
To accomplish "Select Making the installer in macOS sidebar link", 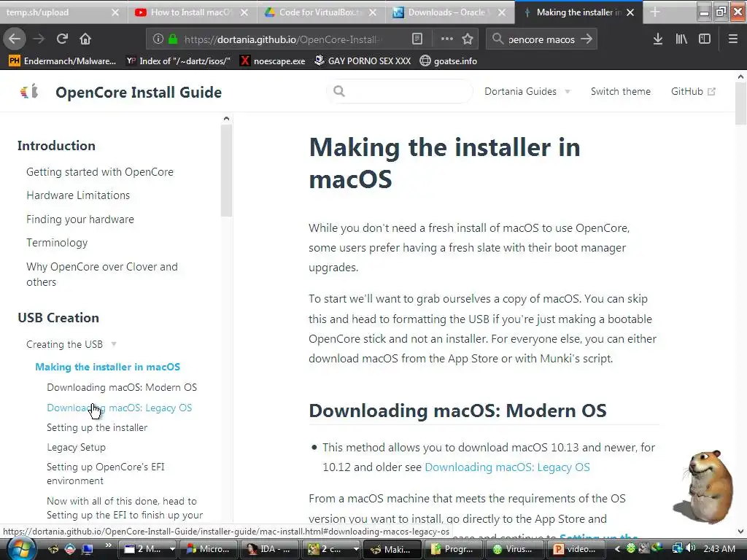I will point(108,367).
